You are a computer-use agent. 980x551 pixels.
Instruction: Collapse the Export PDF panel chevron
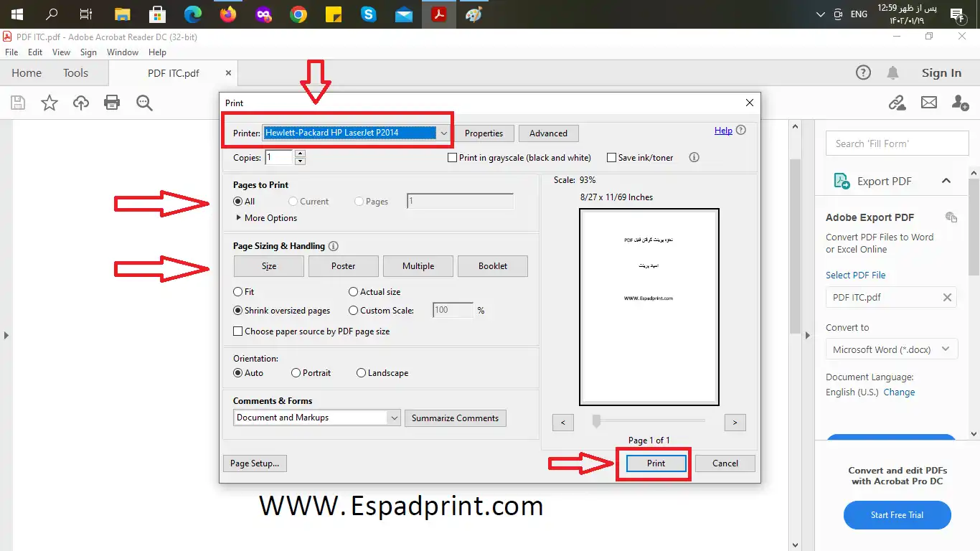coord(946,181)
